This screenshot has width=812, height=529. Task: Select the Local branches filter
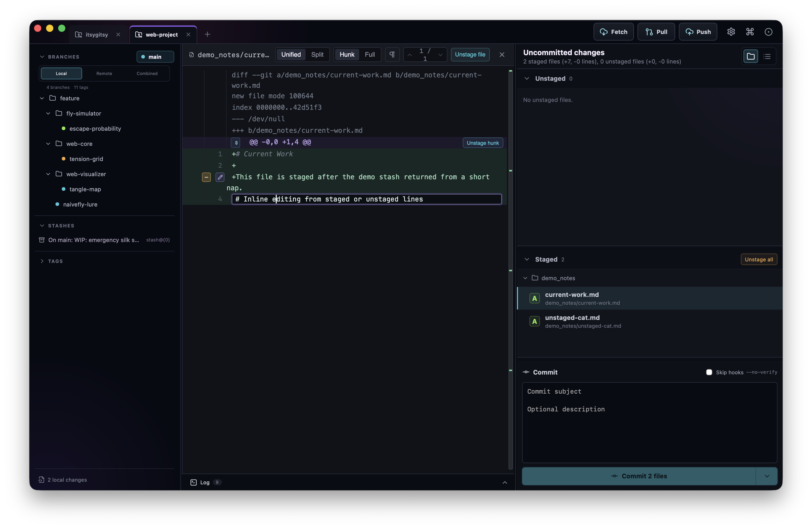61,73
